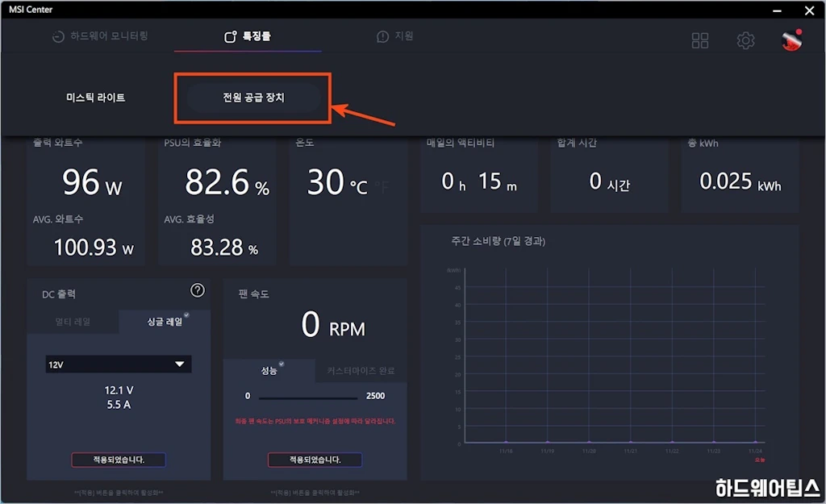Click the 96 W output wattage value
This screenshot has width=826, height=504.
click(x=92, y=183)
